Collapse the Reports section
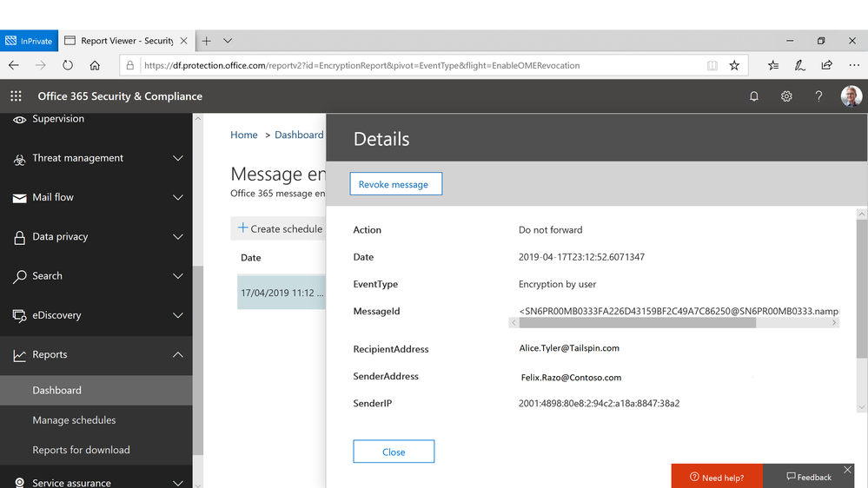This screenshot has height=488, width=868. [96, 354]
